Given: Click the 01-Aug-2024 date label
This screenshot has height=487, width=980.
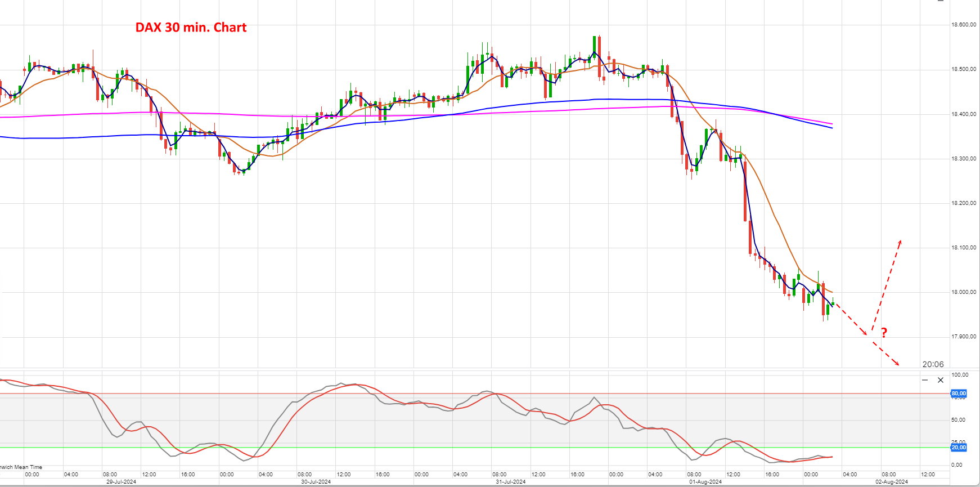Looking at the screenshot, I should point(705,482).
